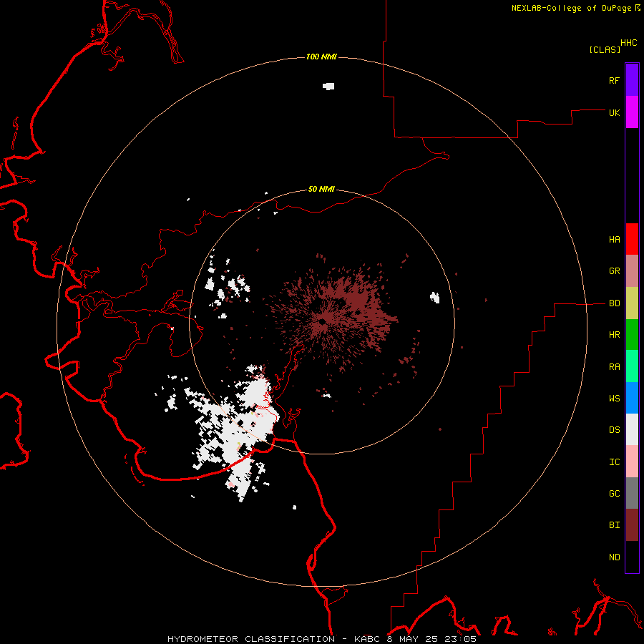Click the HR legend label
The width and height of the screenshot is (644, 644).
pyautogui.click(x=614, y=335)
